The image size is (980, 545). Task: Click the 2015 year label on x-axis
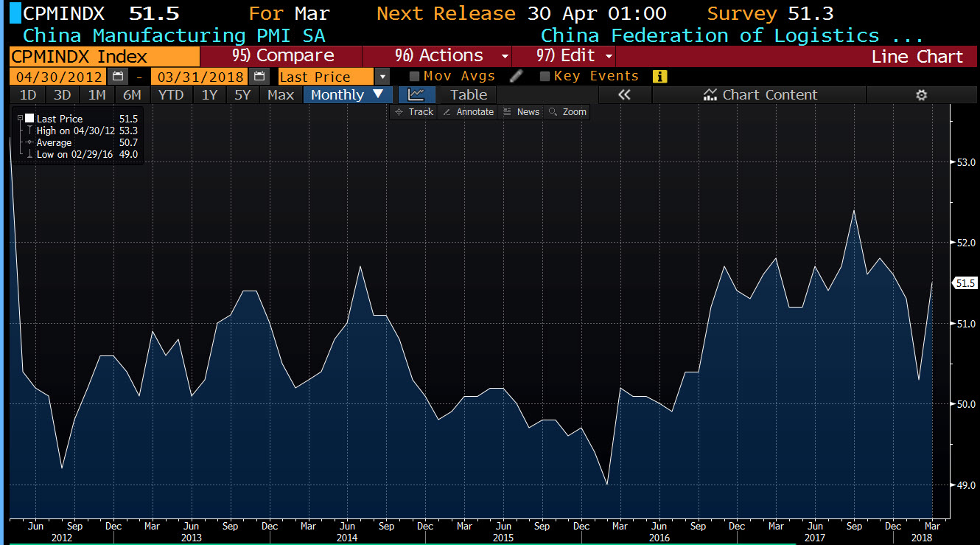click(x=504, y=538)
